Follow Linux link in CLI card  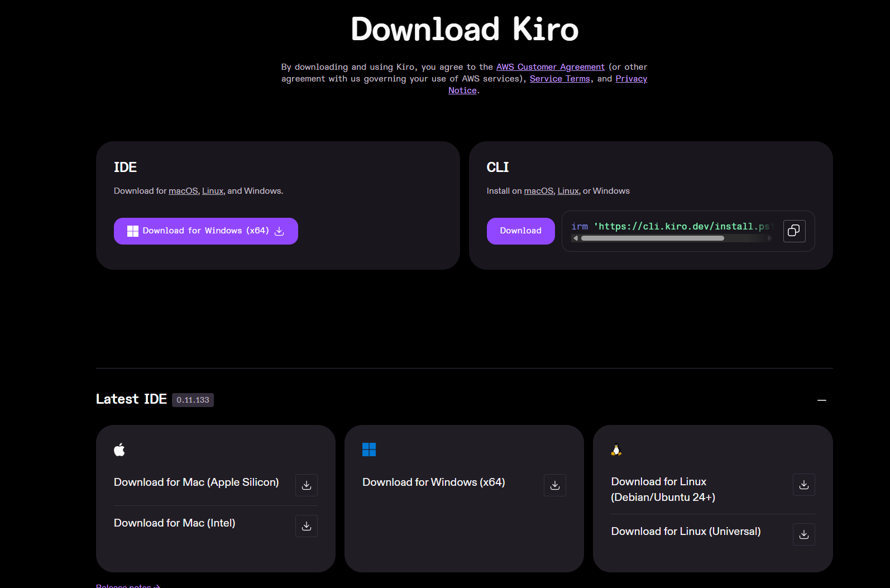pyautogui.click(x=568, y=191)
